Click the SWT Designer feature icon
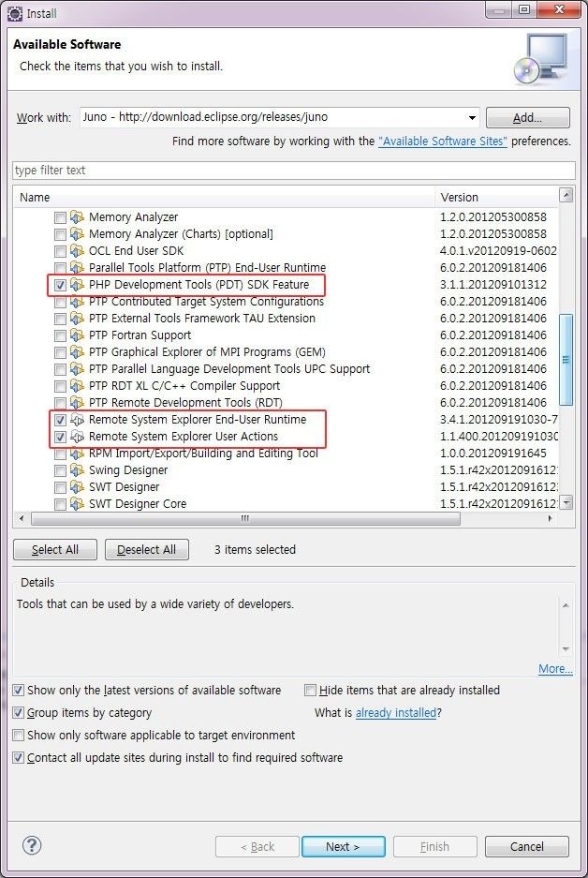The height and width of the screenshot is (878, 588). click(x=77, y=487)
